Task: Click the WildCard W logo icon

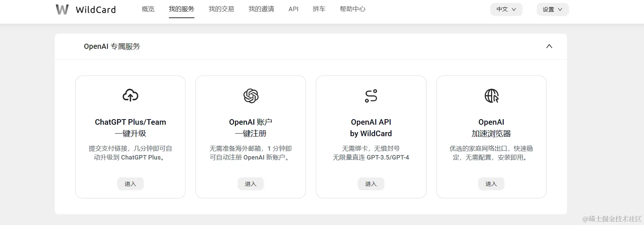Action: 62,9
